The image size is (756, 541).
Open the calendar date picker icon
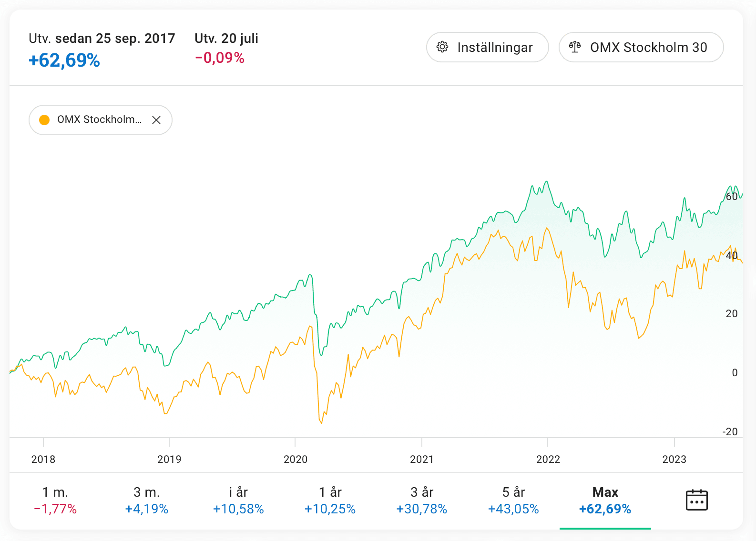coord(696,500)
